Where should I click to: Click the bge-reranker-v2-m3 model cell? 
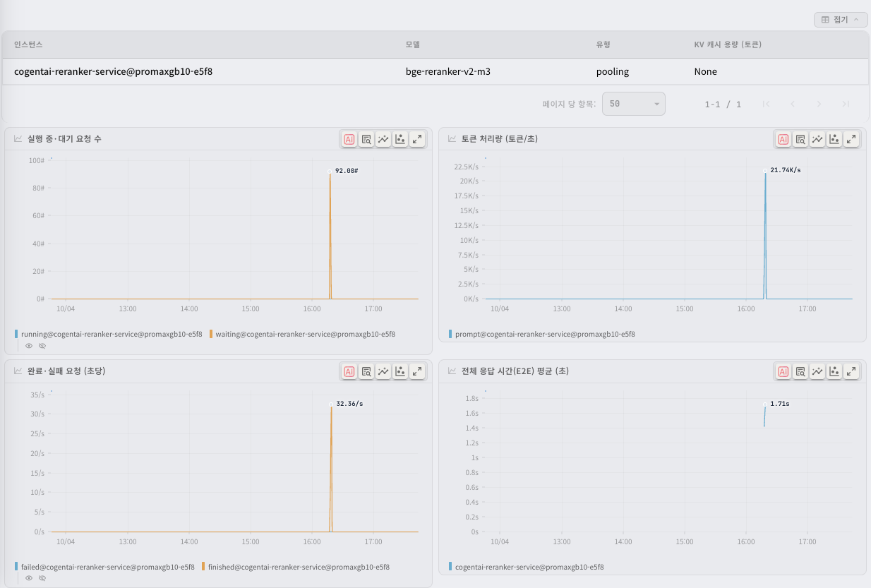pos(447,71)
